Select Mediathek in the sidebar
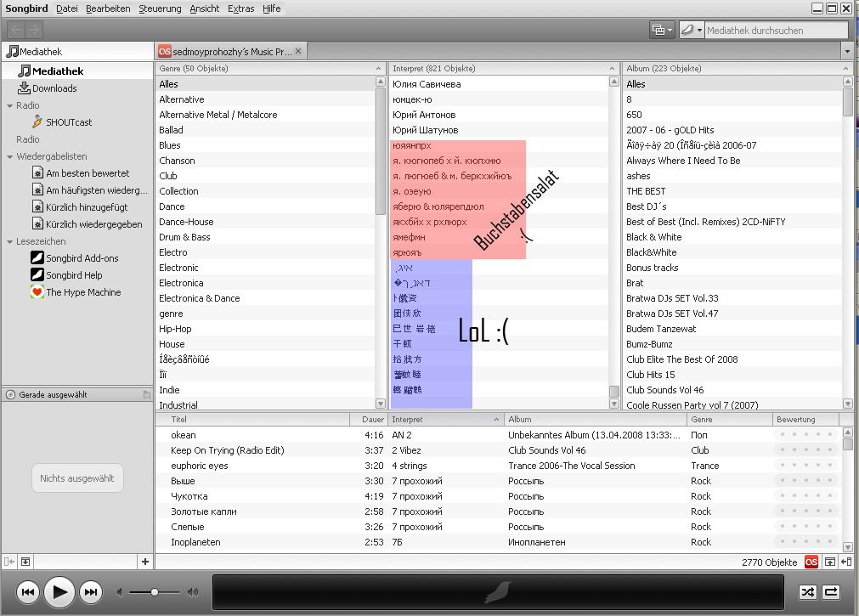 click(78, 71)
